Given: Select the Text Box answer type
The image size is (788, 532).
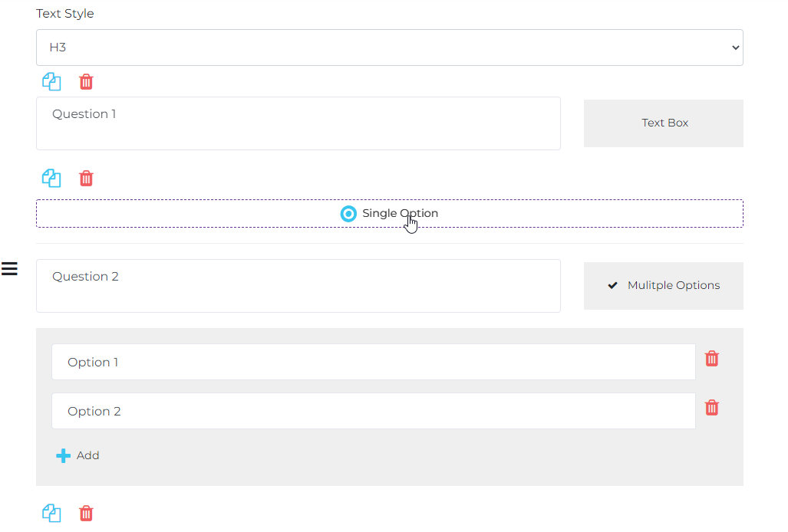Looking at the screenshot, I should point(663,123).
